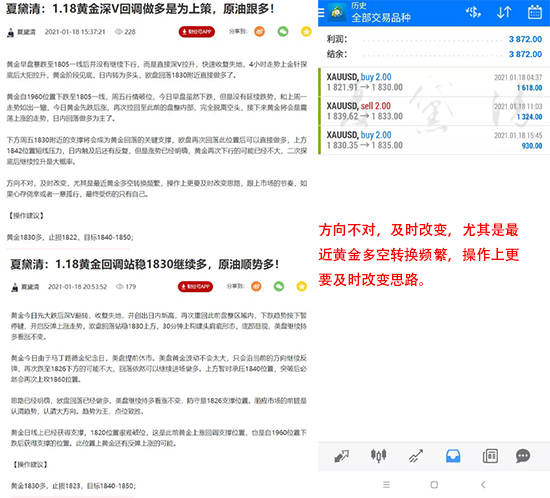The image size is (550, 498).
Task: Share the 15:37:21 article via green WeChat icon
Action: [283, 32]
